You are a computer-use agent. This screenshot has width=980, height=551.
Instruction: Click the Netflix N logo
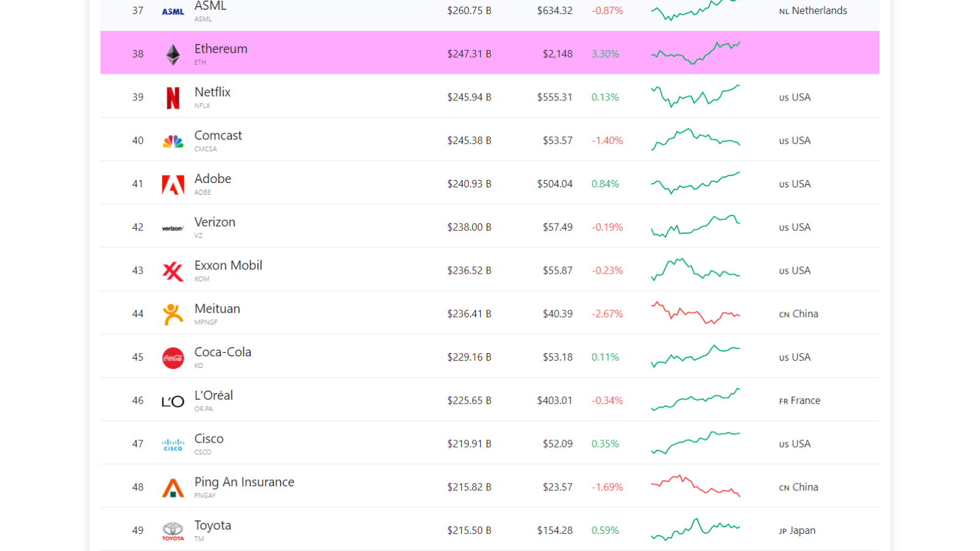[173, 98]
